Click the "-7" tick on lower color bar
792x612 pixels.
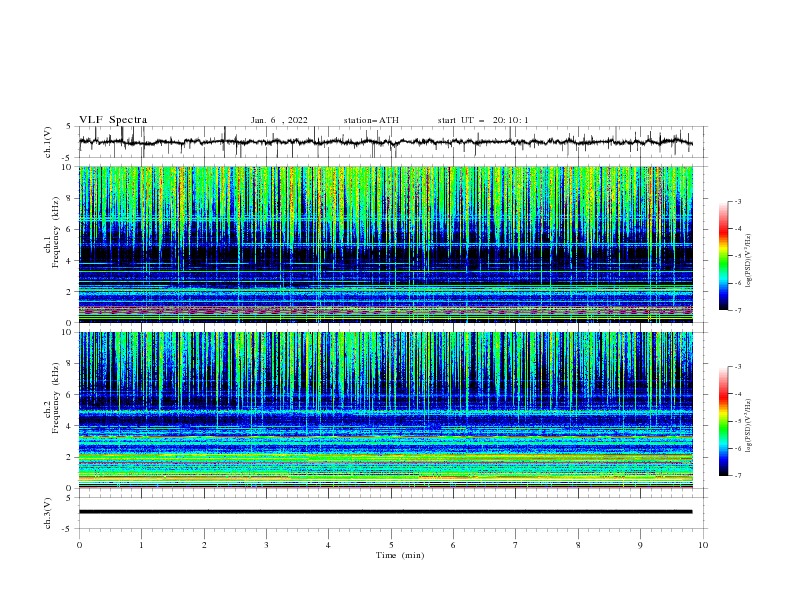pyautogui.click(x=737, y=476)
